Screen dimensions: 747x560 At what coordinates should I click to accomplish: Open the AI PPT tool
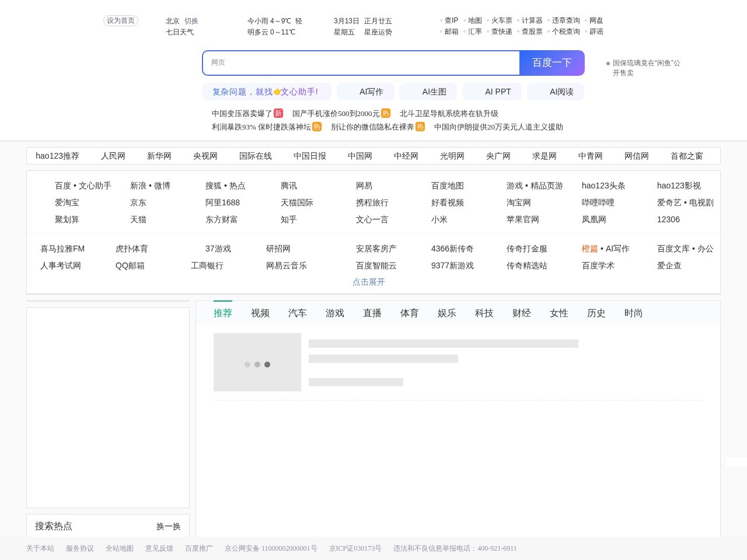pos(498,92)
